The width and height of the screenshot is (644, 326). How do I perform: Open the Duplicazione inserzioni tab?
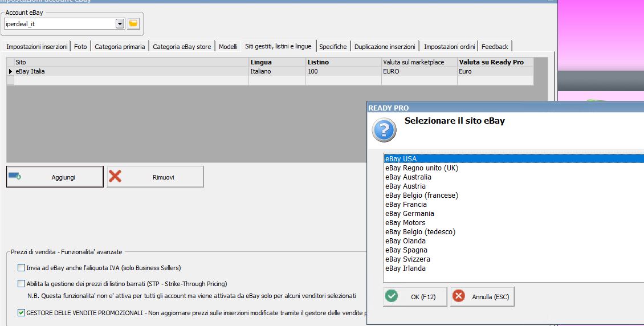385,47
